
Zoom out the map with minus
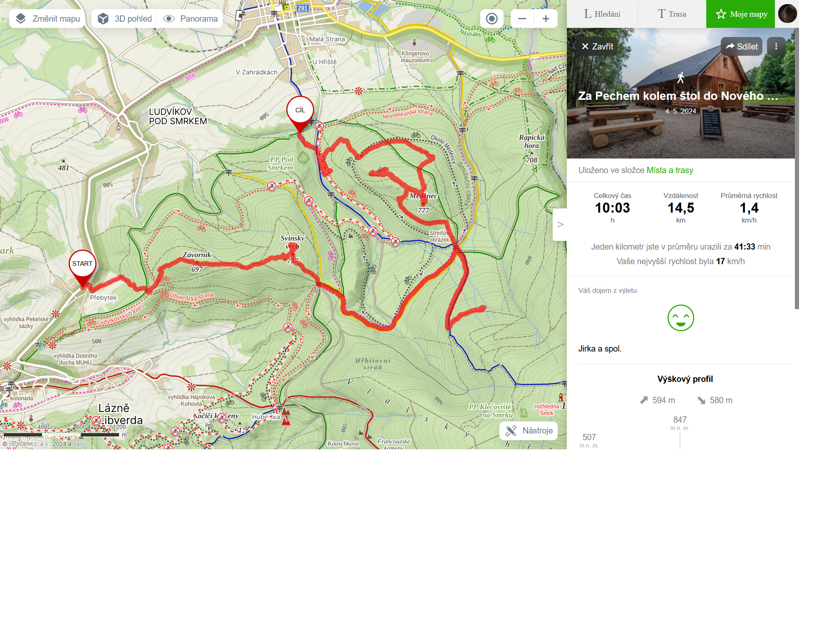tap(522, 19)
